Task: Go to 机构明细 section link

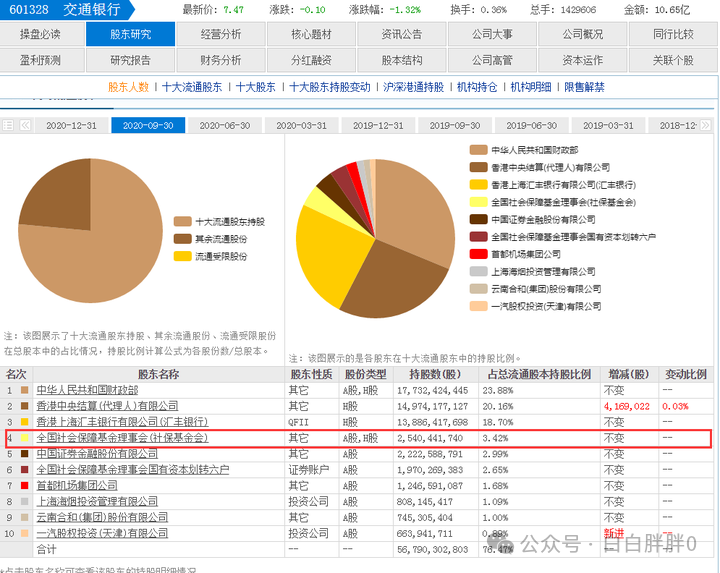Action: 531,87
